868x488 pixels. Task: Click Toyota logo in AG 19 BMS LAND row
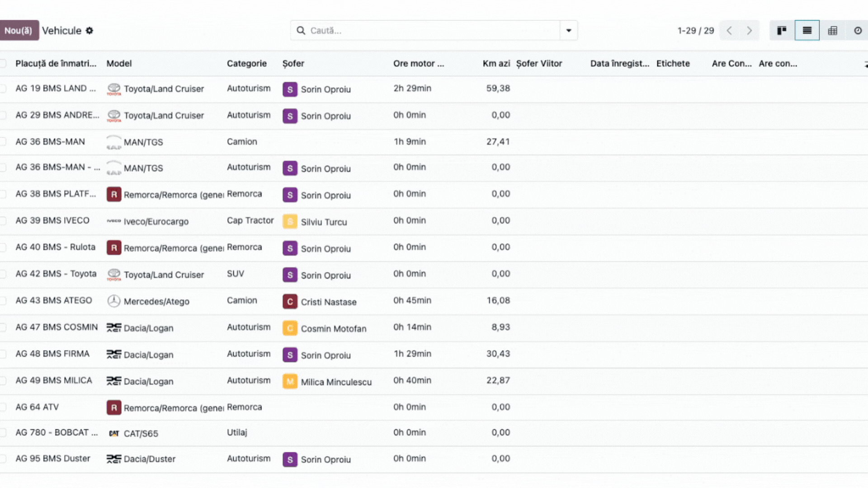pos(114,89)
